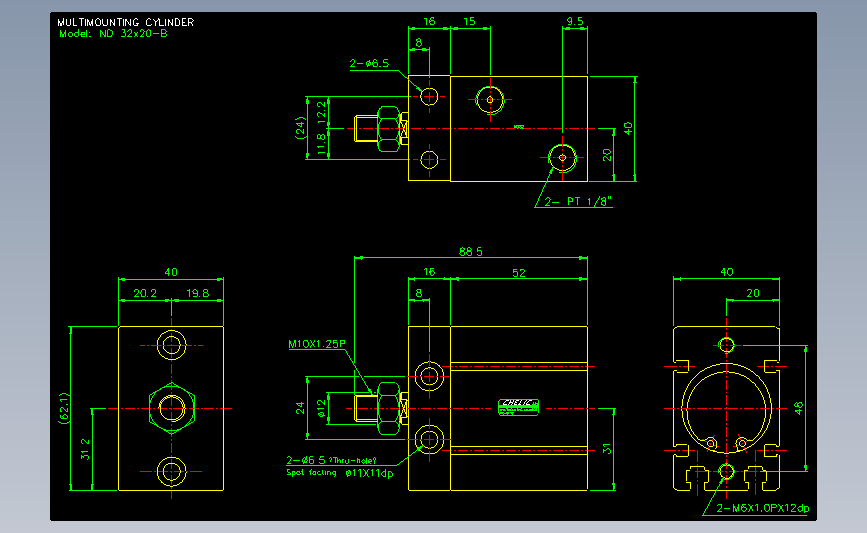This screenshot has height=533, width=867.
Task: Select the 31.2 dimension in left view
Action: pos(85,449)
